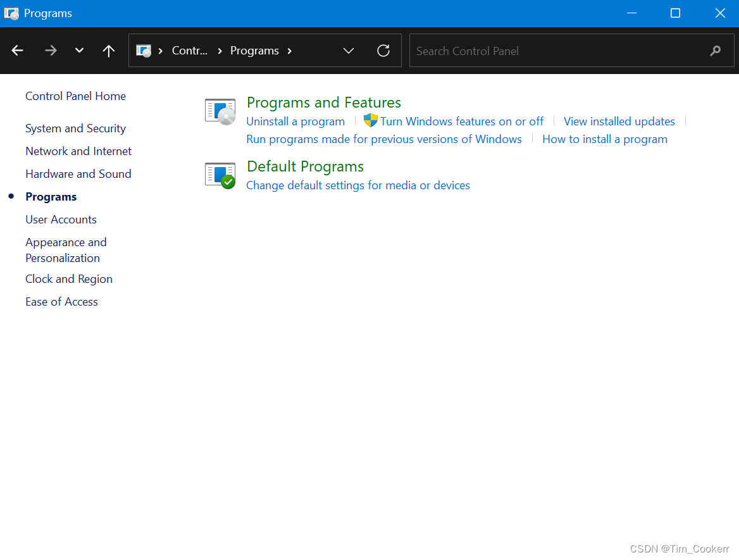
Task: Minimize the Programs window
Action: click(631, 13)
